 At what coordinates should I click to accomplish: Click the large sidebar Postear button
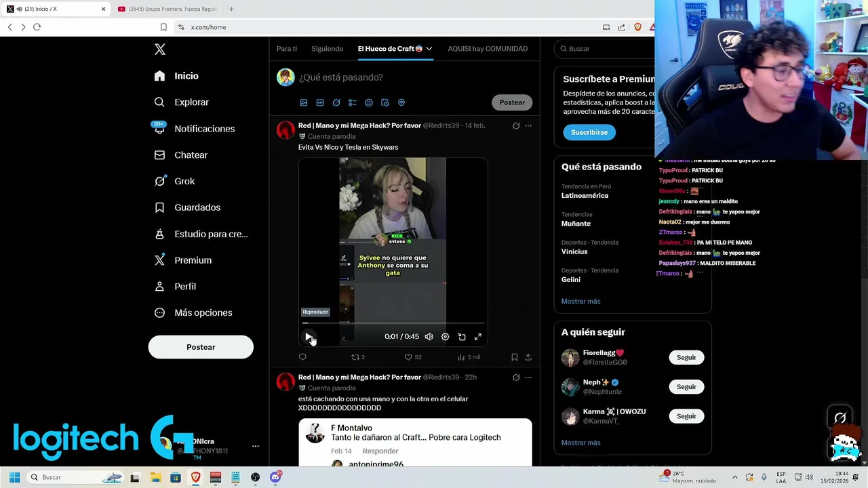click(x=201, y=347)
